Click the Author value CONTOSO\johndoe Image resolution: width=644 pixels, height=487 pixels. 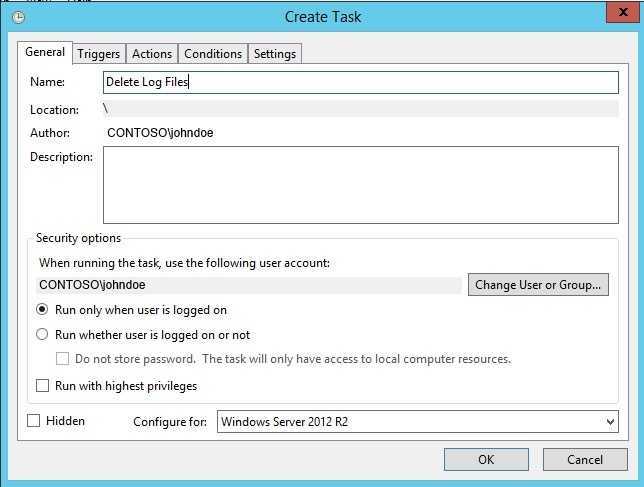pos(160,133)
